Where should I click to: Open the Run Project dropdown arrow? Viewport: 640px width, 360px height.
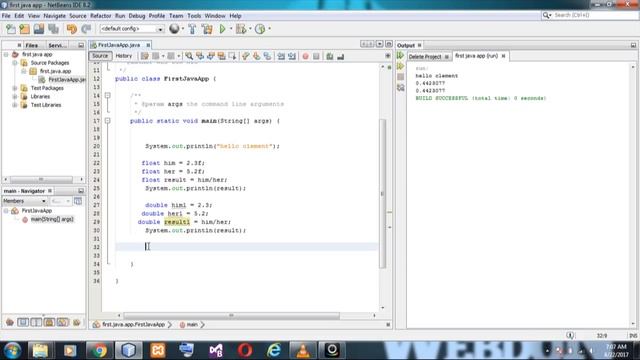[231, 29]
